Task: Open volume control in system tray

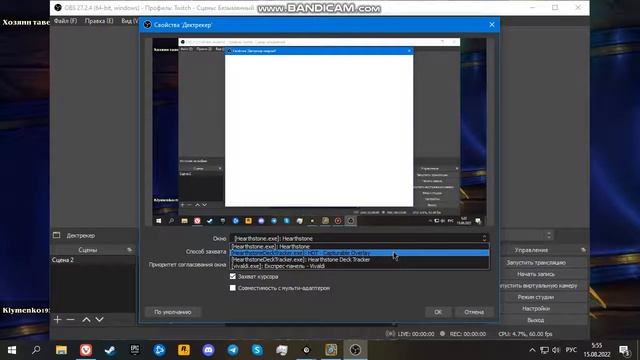Action: (x=556, y=350)
